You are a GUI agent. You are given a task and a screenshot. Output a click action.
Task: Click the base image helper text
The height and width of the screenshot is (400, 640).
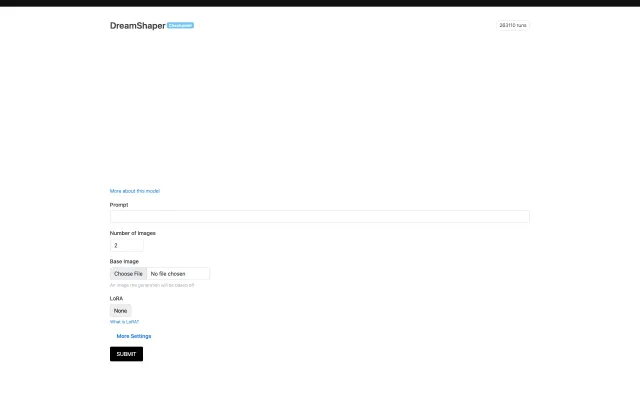pyautogui.click(x=152, y=285)
